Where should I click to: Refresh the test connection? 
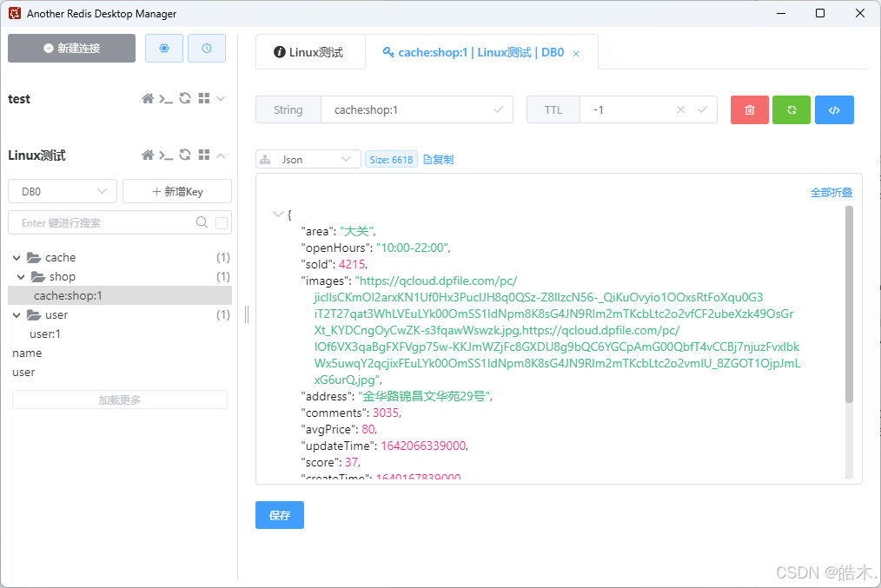[x=185, y=99]
